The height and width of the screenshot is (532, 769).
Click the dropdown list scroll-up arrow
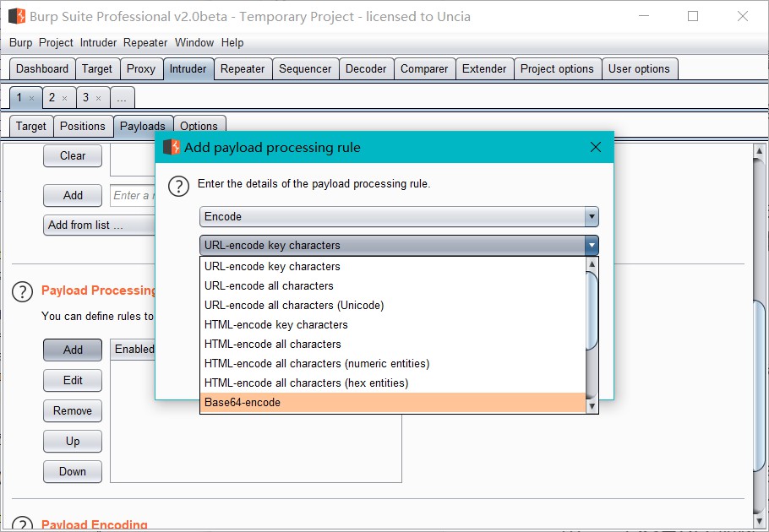592,264
